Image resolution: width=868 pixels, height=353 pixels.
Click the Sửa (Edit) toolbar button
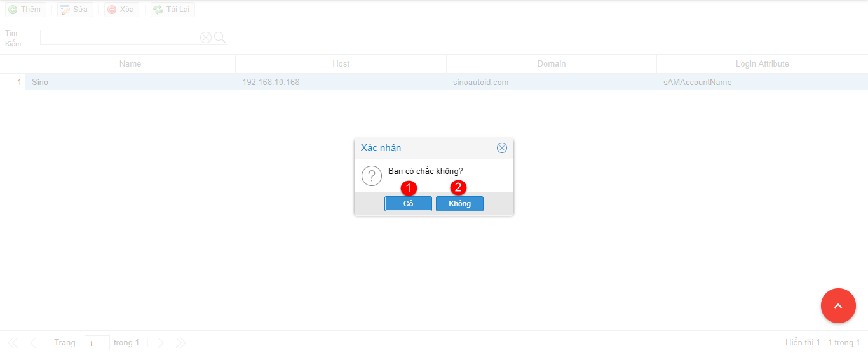75,10
